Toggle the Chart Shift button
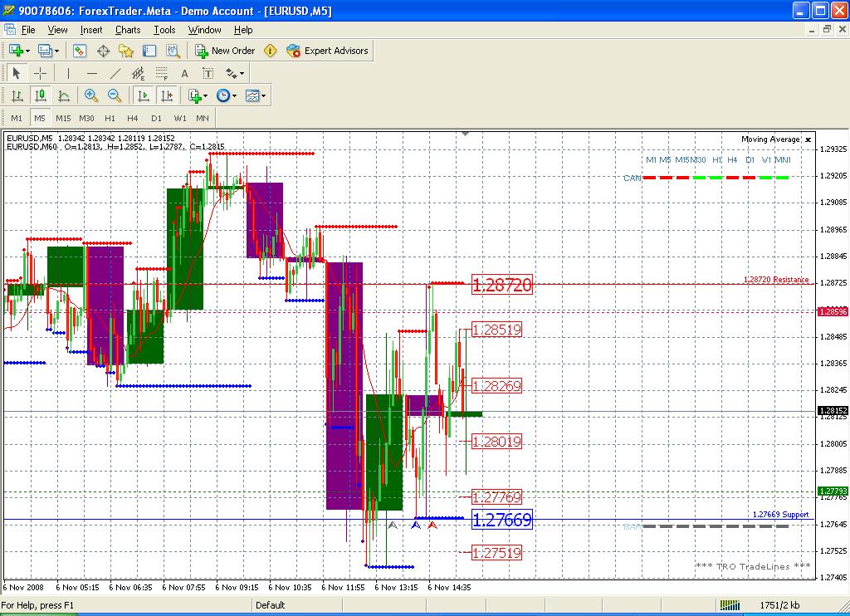This screenshot has height=616, width=850. click(x=167, y=95)
